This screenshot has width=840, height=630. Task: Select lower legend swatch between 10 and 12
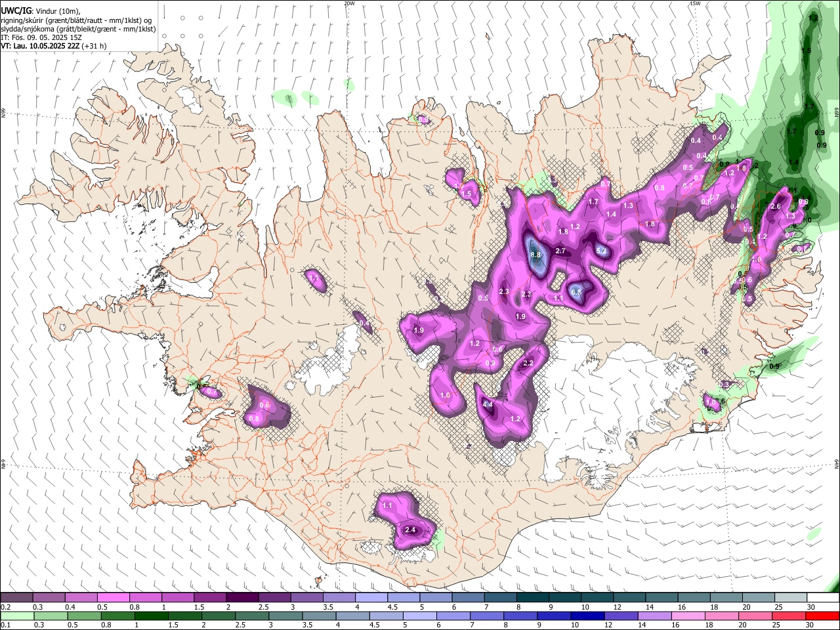pos(586,616)
